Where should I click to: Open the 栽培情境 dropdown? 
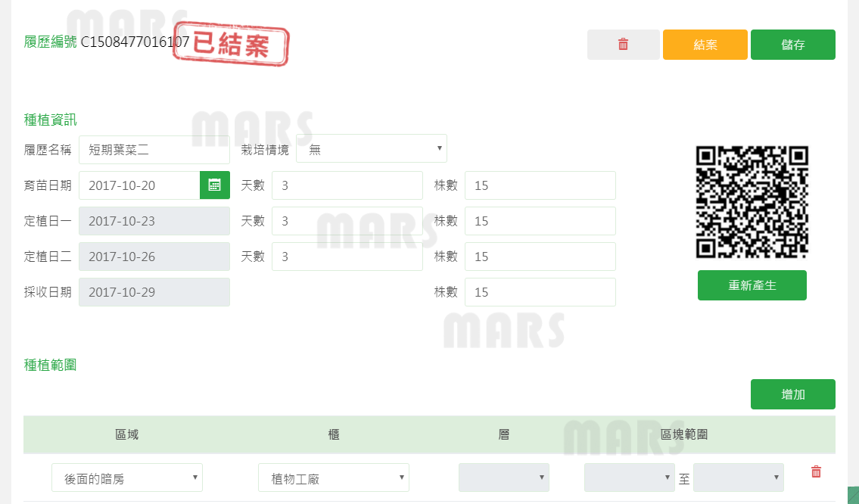click(372, 149)
